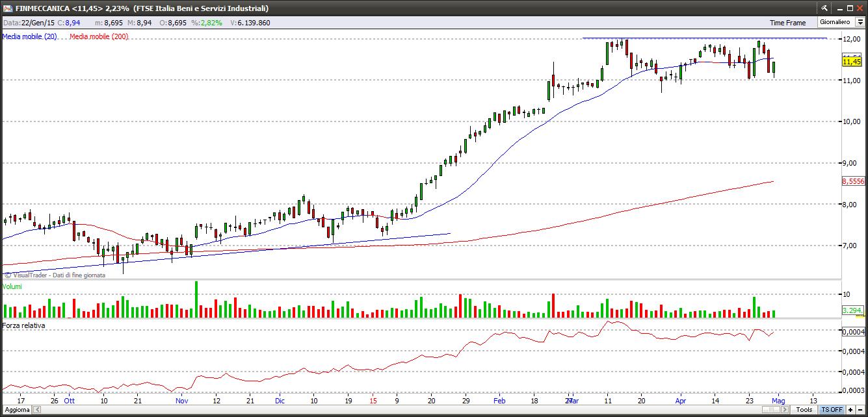This screenshot has height=417, width=868.
Task: Click the Ott date axis label
Action: pyautogui.click(x=70, y=401)
